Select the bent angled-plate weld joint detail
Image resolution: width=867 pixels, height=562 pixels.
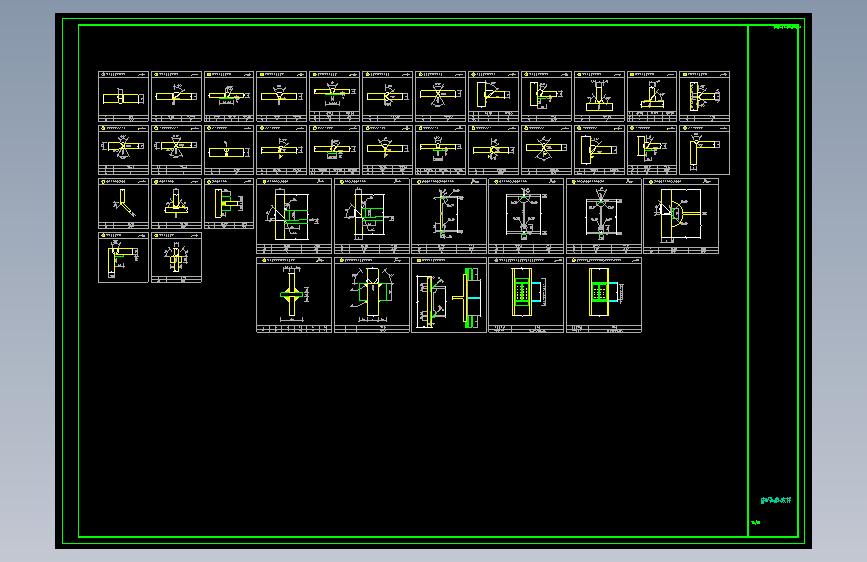[123, 204]
